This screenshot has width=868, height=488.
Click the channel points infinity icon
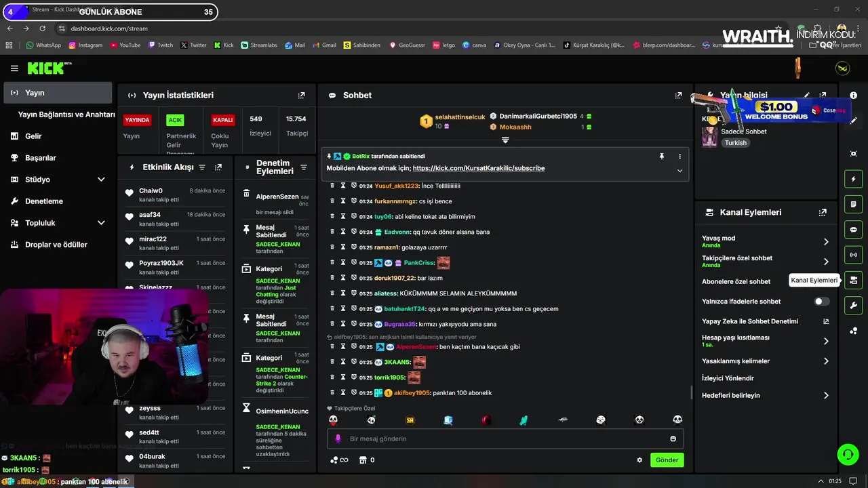[x=339, y=460]
